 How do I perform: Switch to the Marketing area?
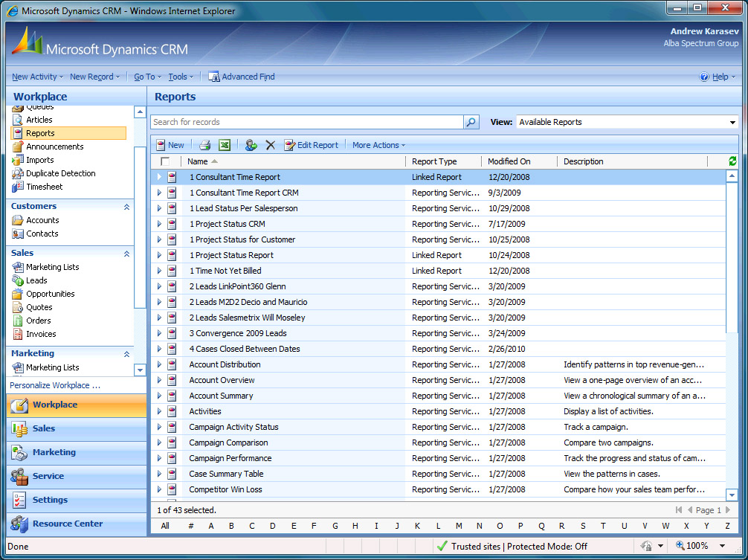tap(77, 453)
